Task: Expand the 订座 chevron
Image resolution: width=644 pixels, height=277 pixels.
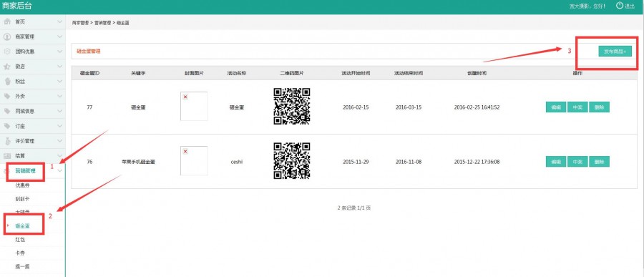Action: tap(60, 126)
